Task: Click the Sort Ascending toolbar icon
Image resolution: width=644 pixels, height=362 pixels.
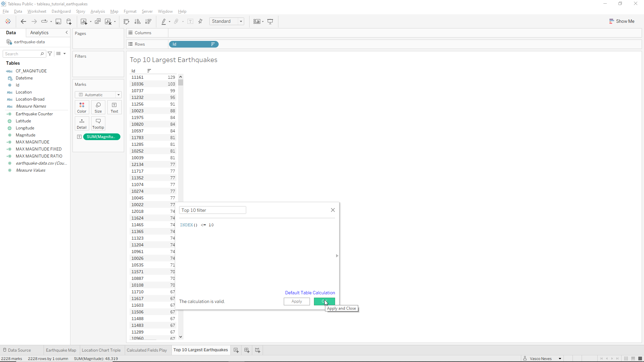Action: click(x=137, y=21)
